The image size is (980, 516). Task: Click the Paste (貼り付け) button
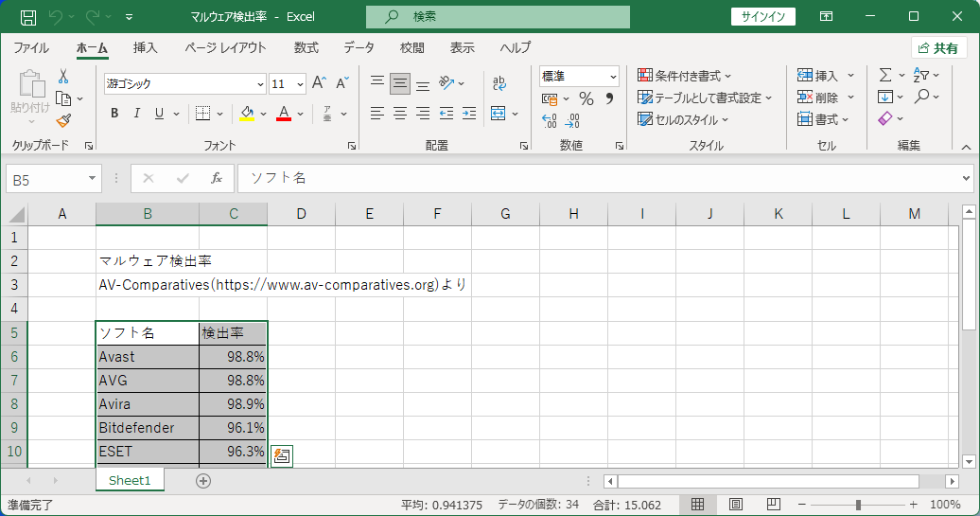pyautogui.click(x=30, y=97)
